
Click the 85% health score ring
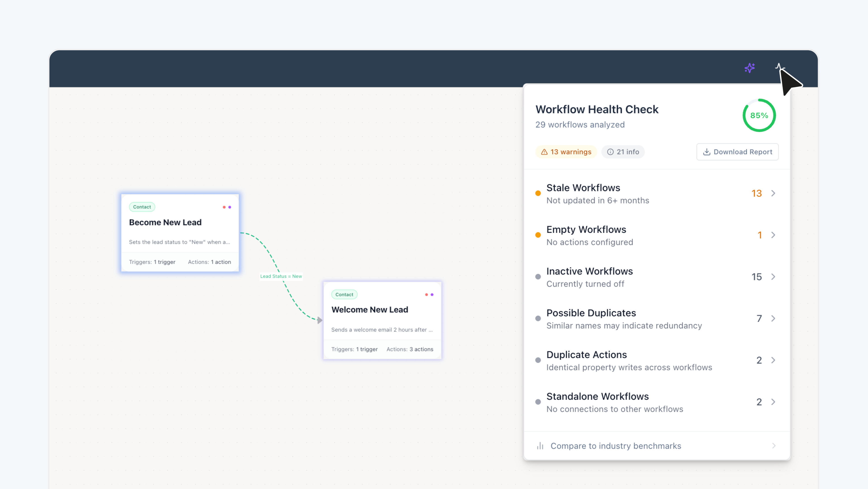759,115
